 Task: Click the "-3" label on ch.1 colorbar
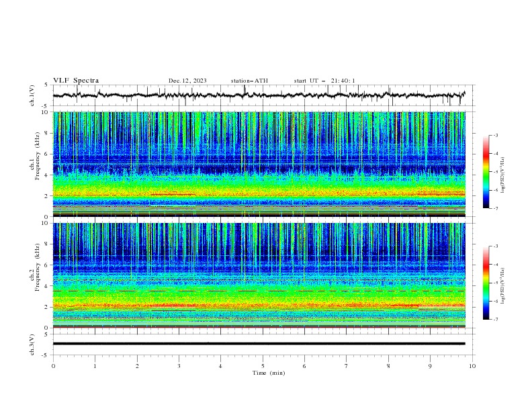495,135
